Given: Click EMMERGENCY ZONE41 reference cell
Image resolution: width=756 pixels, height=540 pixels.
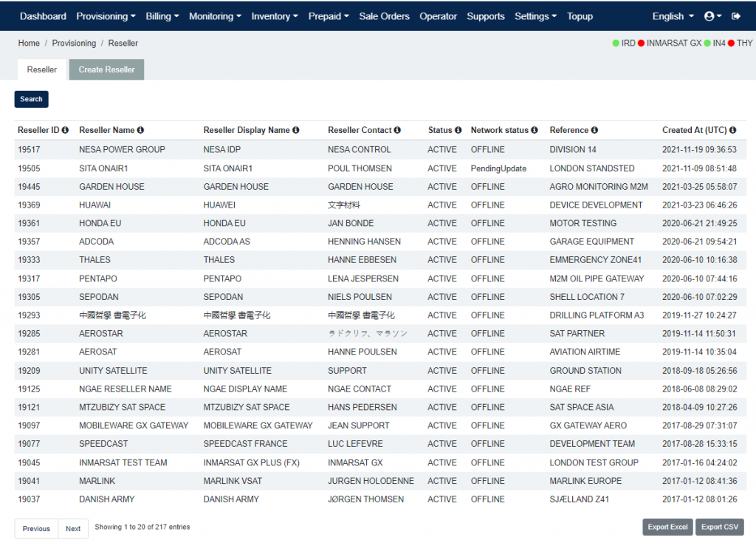Looking at the screenshot, I should (596, 260).
